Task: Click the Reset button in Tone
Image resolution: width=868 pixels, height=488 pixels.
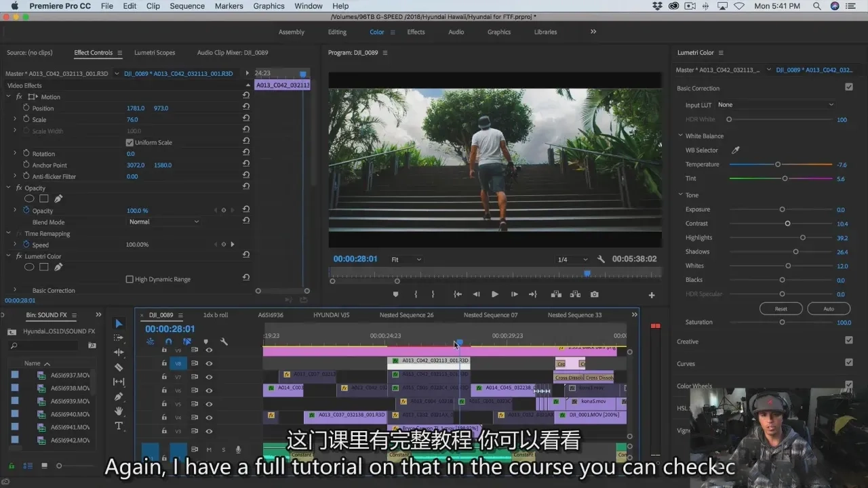Action: pyautogui.click(x=781, y=308)
